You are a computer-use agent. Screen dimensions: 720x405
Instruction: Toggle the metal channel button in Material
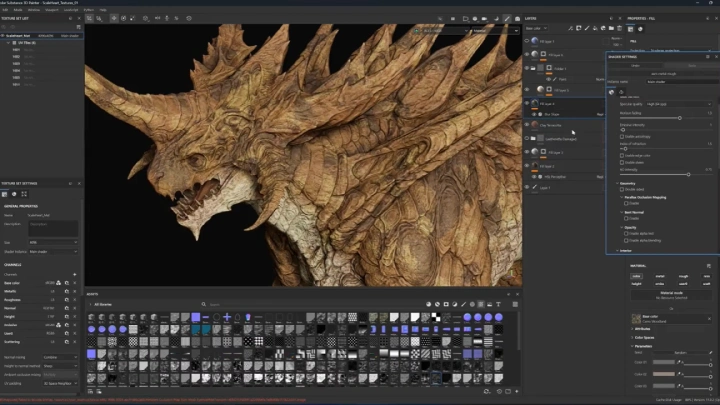click(660, 276)
